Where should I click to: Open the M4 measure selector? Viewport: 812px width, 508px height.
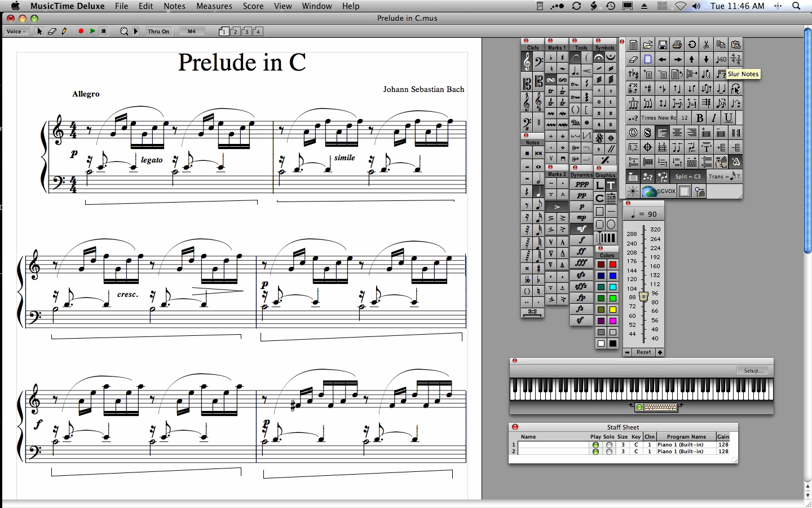[192, 32]
